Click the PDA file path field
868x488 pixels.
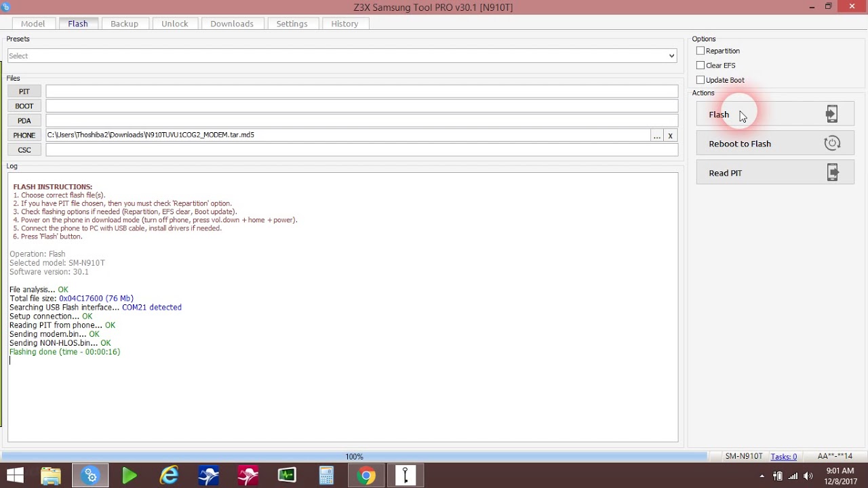coord(361,121)
